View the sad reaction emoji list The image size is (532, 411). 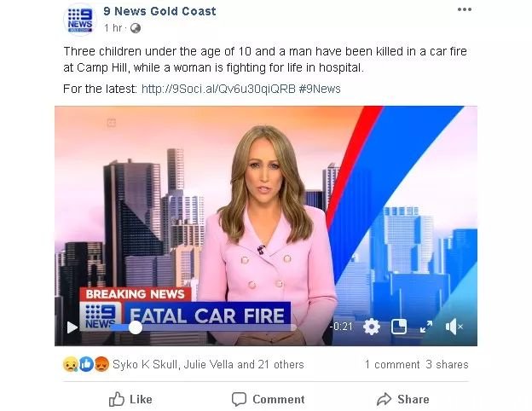point(71,364)
